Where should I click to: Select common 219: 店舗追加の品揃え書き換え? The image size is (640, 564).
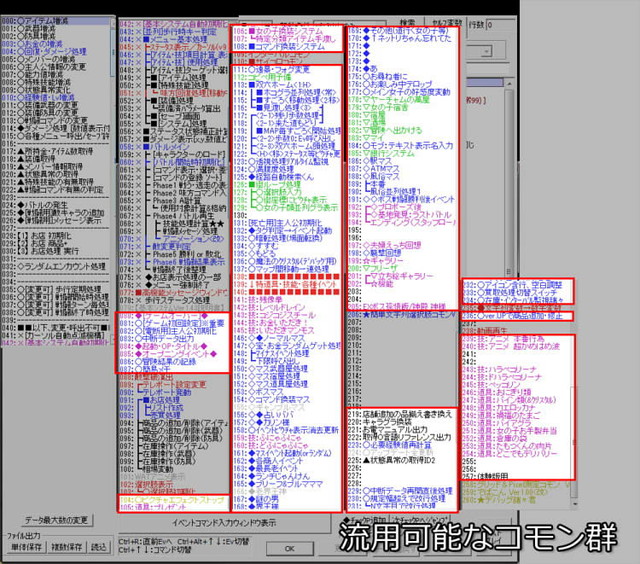[402, 414]
